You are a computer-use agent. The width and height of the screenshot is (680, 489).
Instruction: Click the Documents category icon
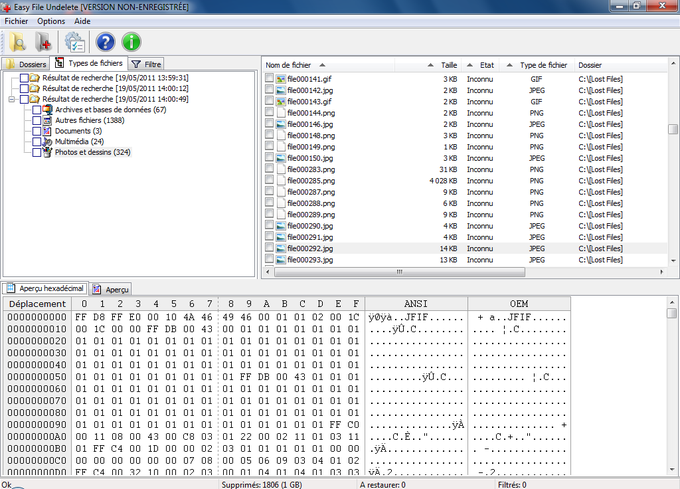[47, 131]
